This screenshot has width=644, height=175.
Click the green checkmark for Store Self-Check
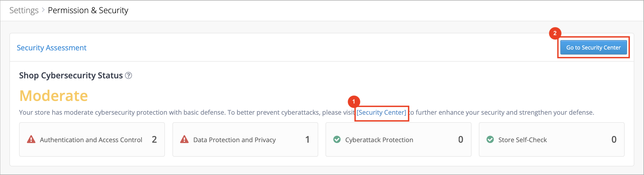tap(490, 139)
